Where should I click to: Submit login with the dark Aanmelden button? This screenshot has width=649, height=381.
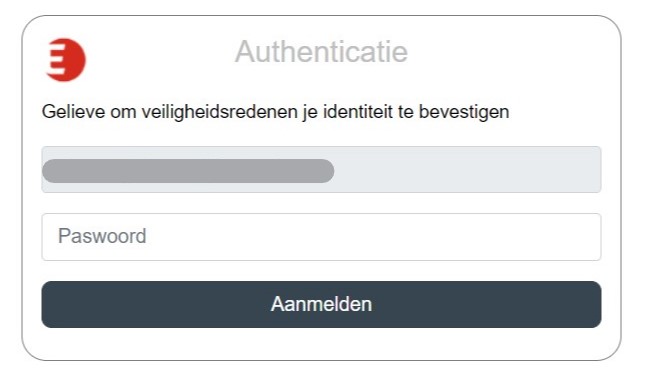point(321,304)
